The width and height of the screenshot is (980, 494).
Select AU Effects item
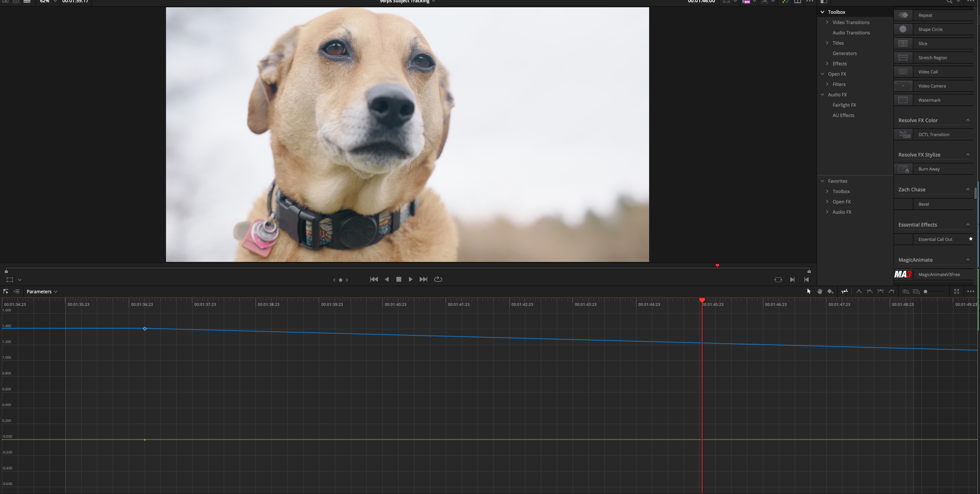pos(843,115)
